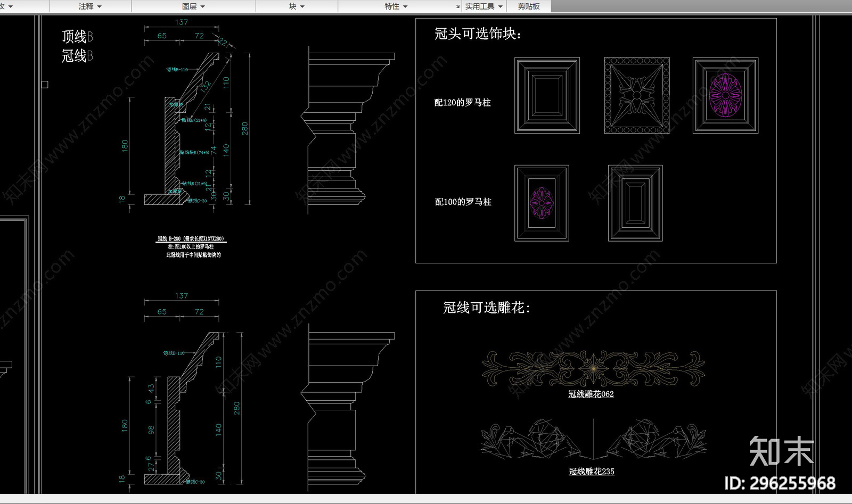Select the 22 dimension text
The height and width of the screenshot is (504, 852).
[x=223, y=42]
